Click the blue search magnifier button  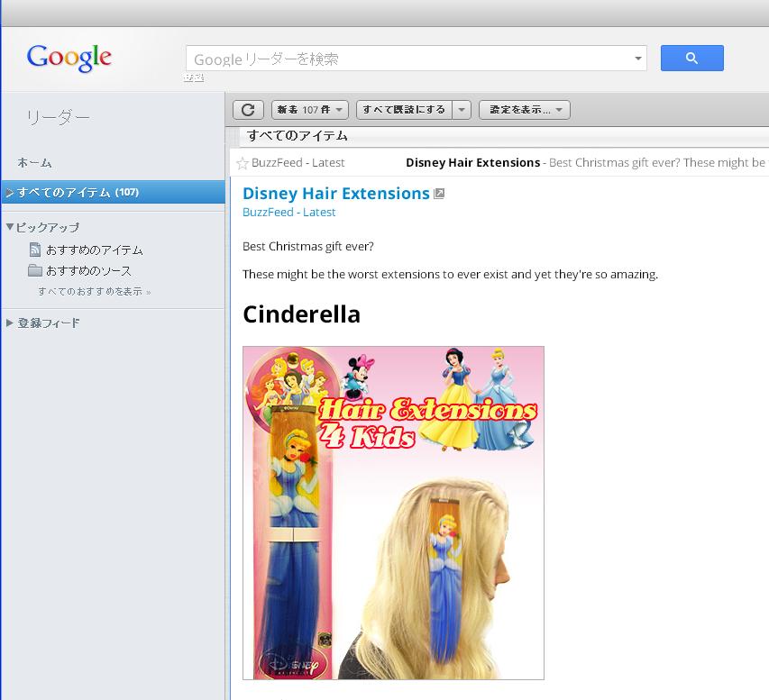[x=691, y=58]
